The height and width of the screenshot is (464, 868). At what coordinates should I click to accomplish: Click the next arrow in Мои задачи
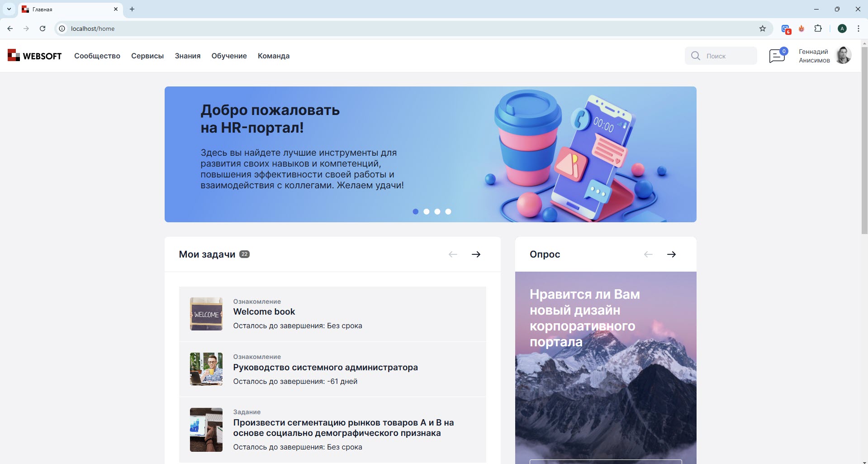477,254
